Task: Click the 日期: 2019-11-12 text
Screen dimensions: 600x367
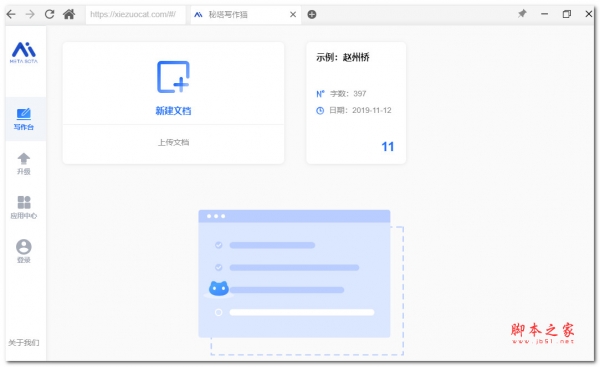Action: (x=360, y=111)
